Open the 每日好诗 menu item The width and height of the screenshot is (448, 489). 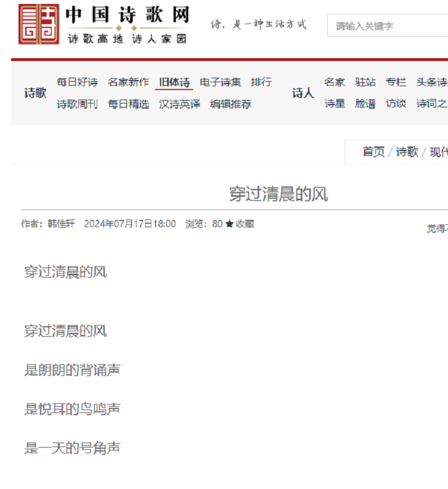[77, 82]
